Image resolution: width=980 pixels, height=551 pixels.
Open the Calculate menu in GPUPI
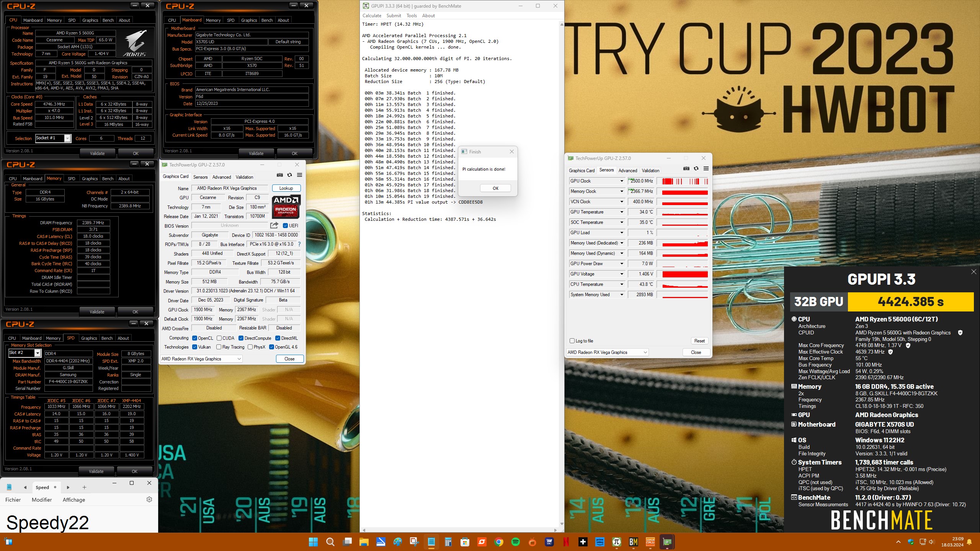pyautogui.click(x=372, y=16)
